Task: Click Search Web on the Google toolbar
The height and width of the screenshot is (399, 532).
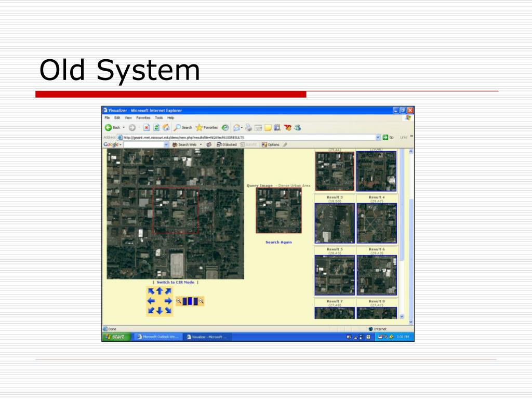Action: (184, 144)
